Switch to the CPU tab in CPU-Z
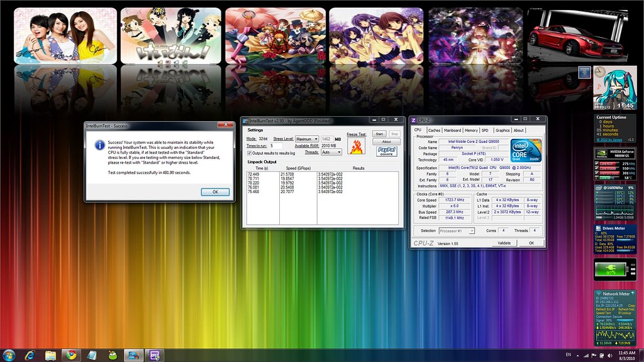The width and height of the screenshot is (644, 362). pos(418,130)
